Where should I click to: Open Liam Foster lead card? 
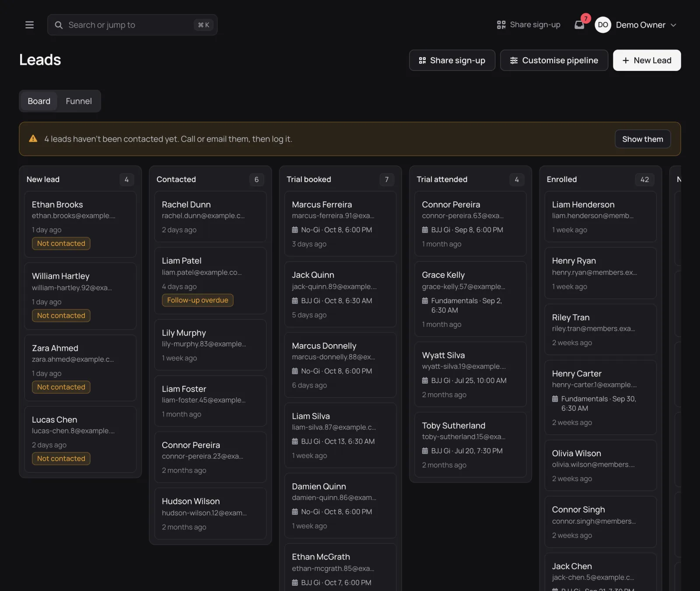210,401
